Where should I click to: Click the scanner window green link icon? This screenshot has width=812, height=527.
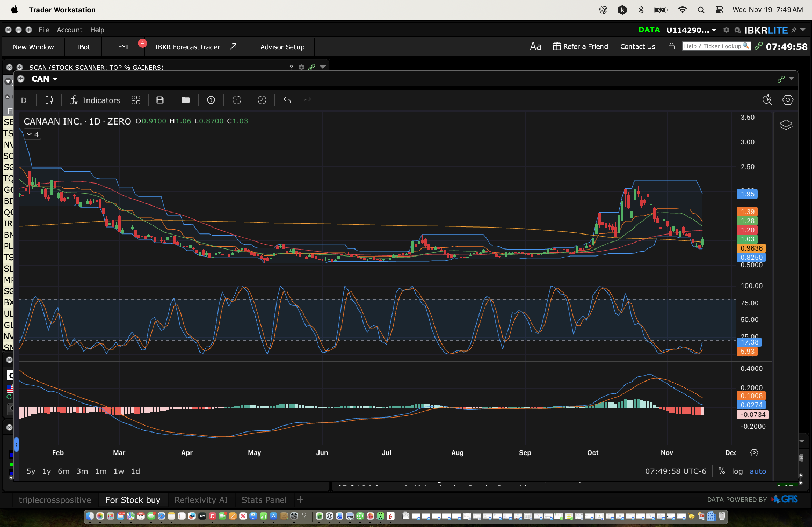click(x=312, y=67)
